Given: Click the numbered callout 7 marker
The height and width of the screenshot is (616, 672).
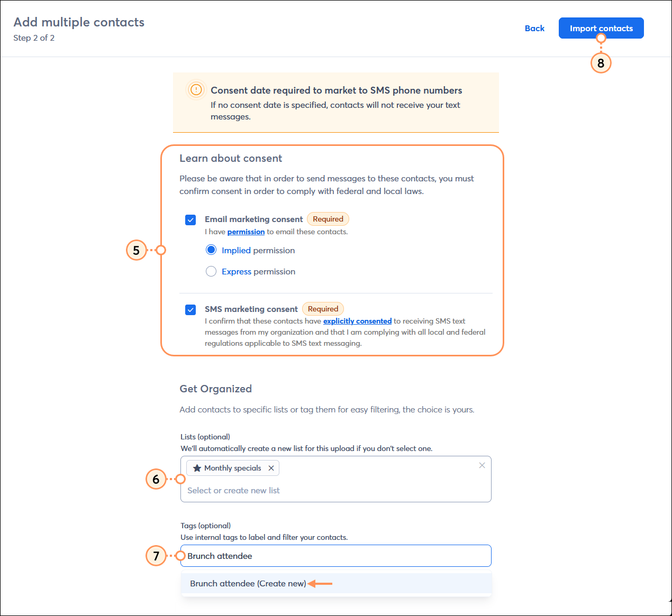Looking at the screenshot, I should click(156, 556).
